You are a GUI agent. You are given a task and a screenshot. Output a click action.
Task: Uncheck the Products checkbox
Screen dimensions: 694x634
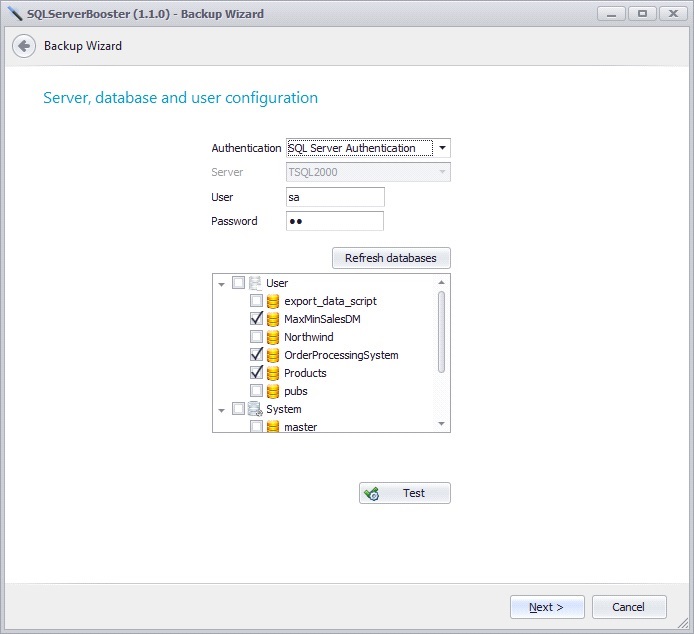pos(256,372)
